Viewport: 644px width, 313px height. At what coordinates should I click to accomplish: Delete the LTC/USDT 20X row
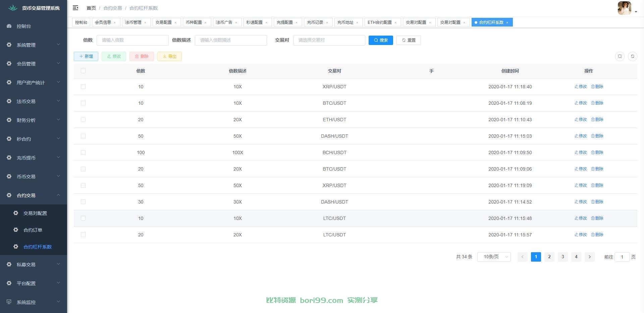pyautogui.click(x=597, y=235)
